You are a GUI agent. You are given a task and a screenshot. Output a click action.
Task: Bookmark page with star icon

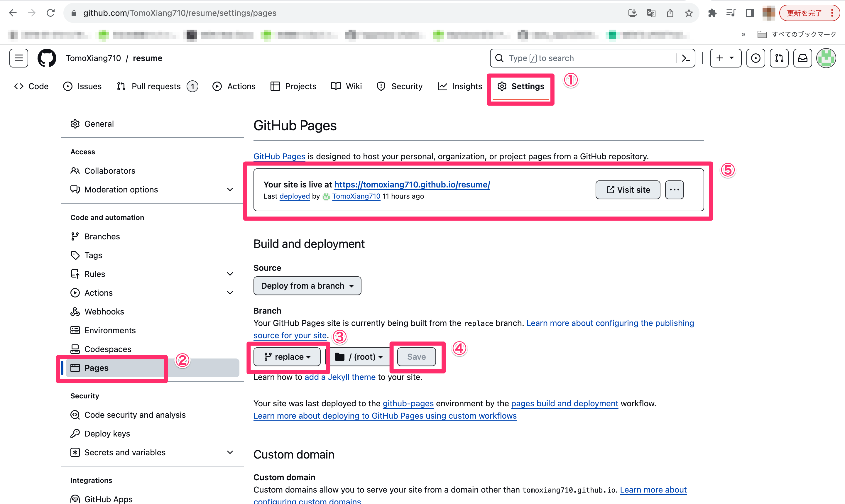688,13
